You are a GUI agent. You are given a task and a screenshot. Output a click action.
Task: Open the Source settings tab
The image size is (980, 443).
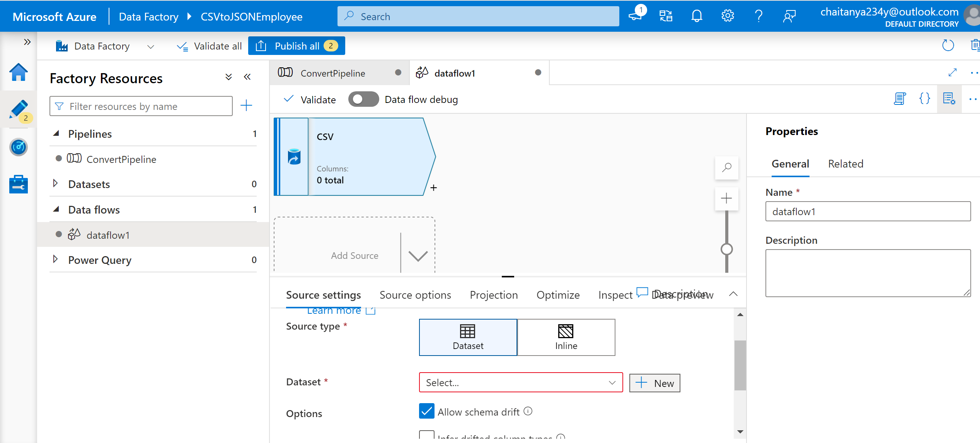pos(323,295)
